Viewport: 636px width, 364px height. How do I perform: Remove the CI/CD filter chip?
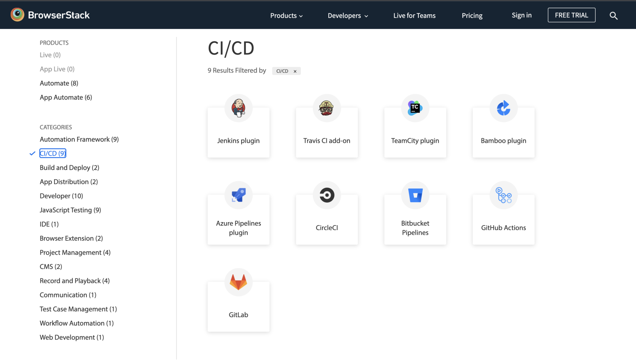click(295, 71)
